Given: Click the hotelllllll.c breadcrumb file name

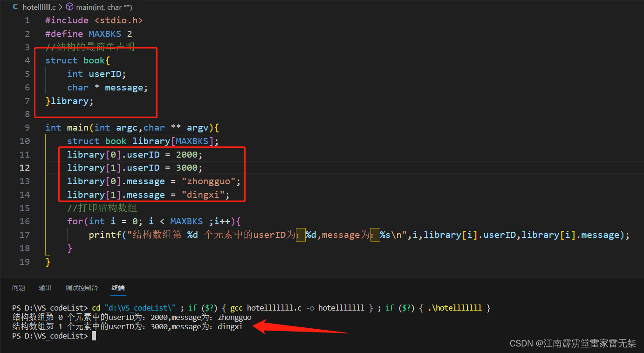Looking at the screenshot, I should pos(39,7).
